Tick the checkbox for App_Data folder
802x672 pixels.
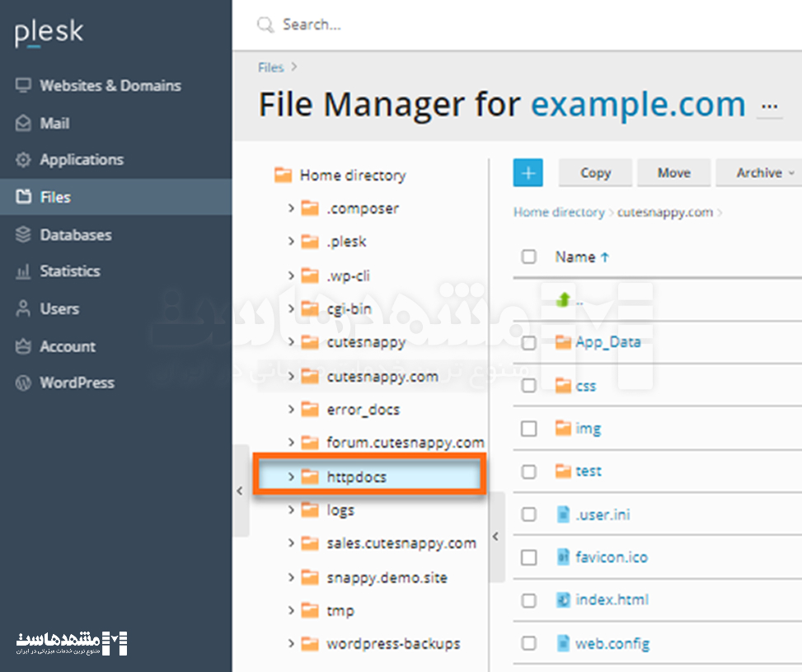point(529,343)
